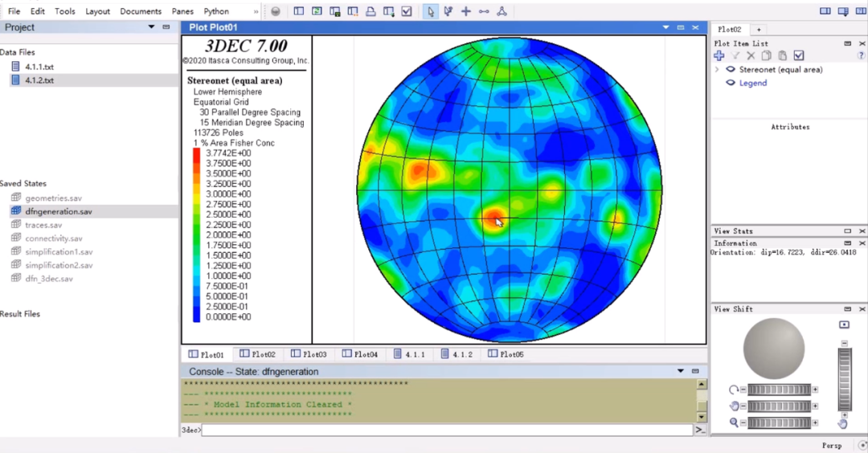Toggle visibility eye of the Legend item
Screen dimensions: 868x453
pos(731,83)
